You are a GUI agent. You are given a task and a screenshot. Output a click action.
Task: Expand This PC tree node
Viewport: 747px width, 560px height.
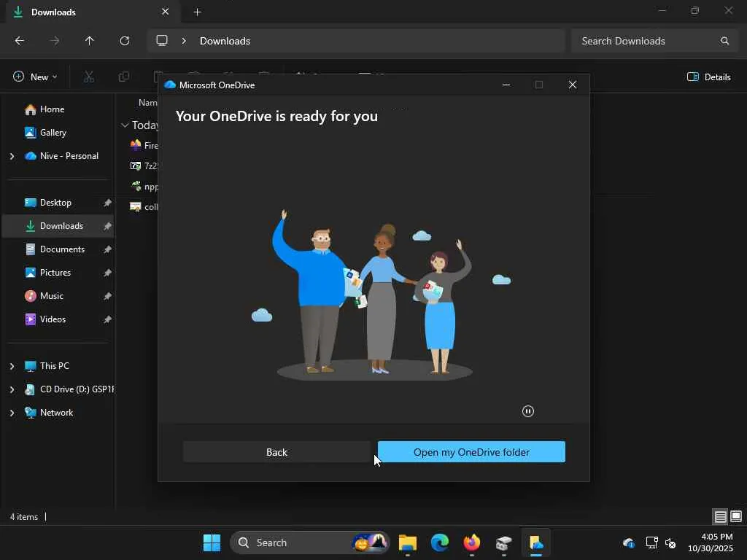(12, 366)
